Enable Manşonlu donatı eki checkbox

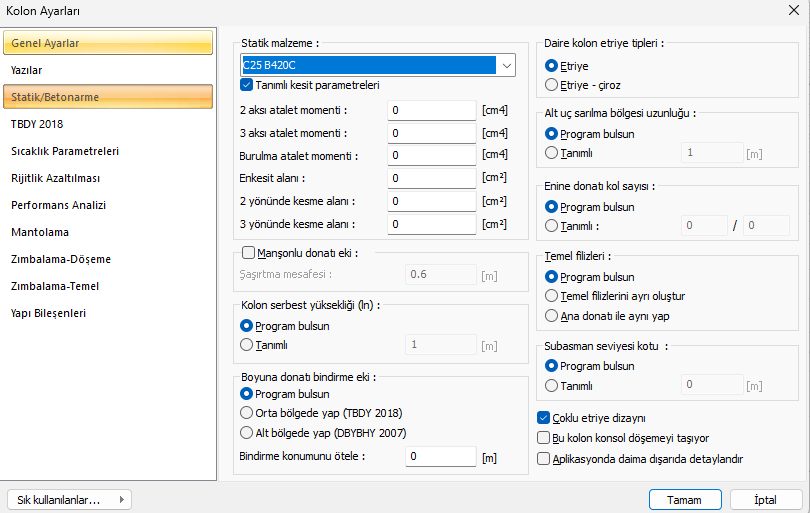point(248,254)
